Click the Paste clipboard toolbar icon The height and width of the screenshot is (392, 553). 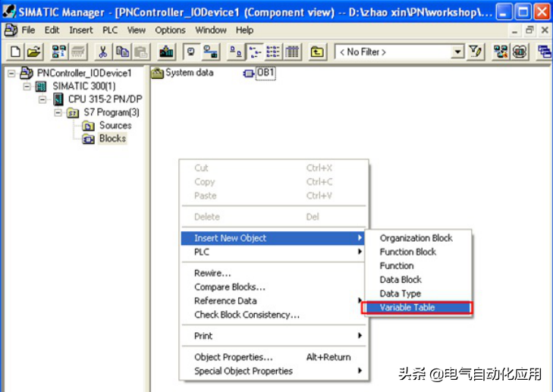click(x=141, y=52)
